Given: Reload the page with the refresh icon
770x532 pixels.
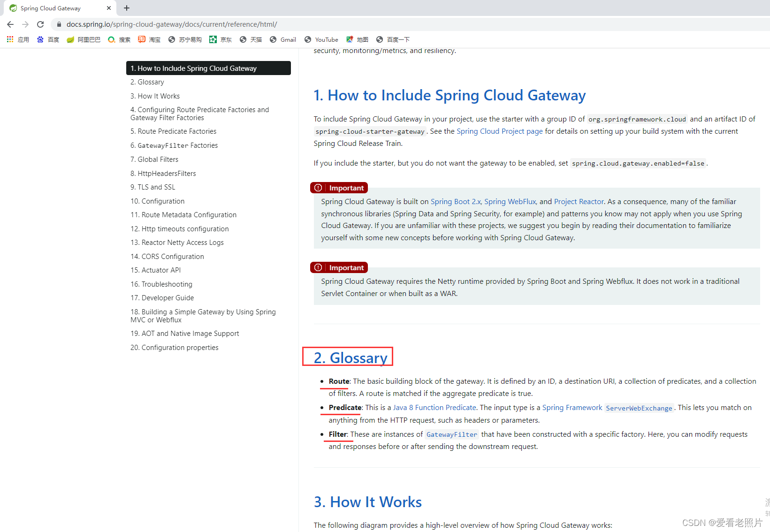Looking at the screenshot, I should pos(40,24).
